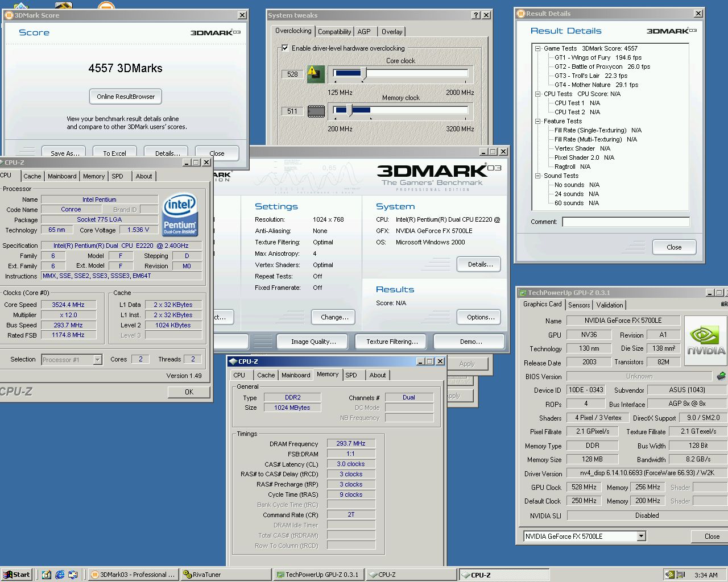Switch to the GPU-Z Validation tab
Viewport: 728px width, 582px height.
click(610, 305)
